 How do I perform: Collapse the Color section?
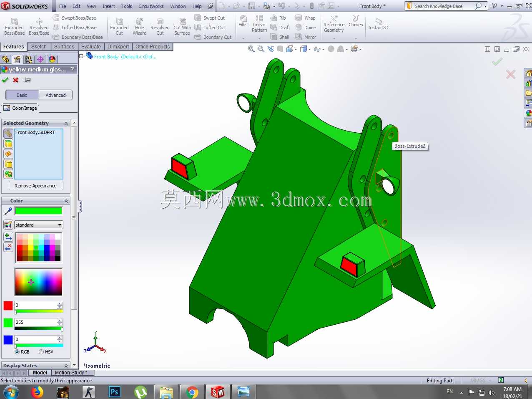[66, 201]
